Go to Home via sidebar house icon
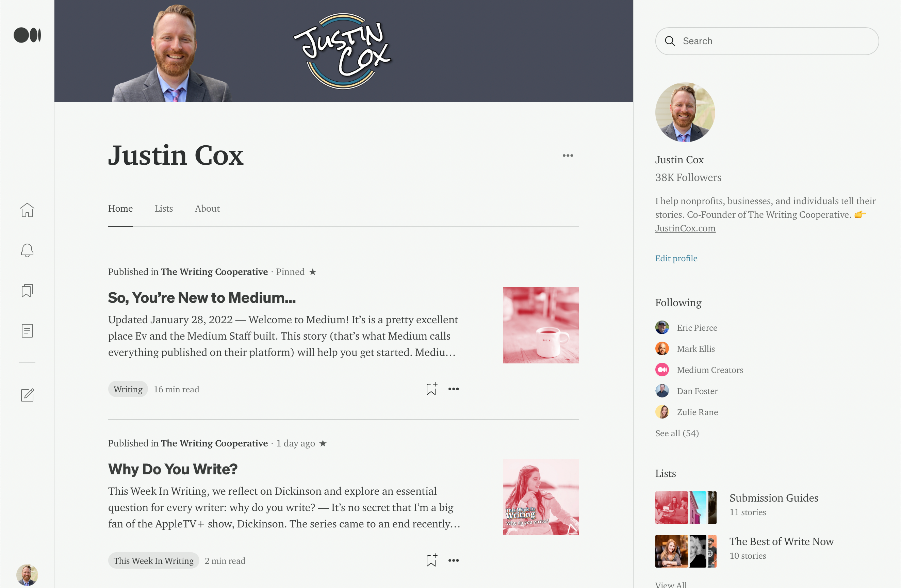The image size is (901, 588). click(x=27, y=210)
